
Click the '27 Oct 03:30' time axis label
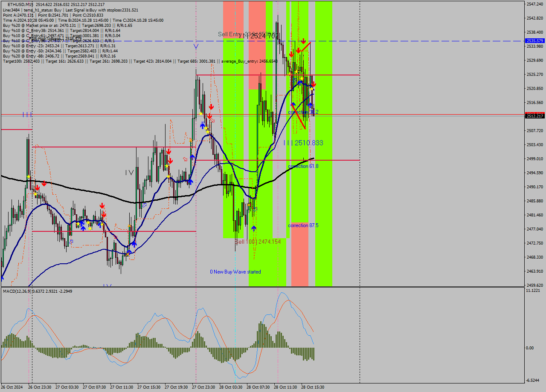[x=67, y=387]
